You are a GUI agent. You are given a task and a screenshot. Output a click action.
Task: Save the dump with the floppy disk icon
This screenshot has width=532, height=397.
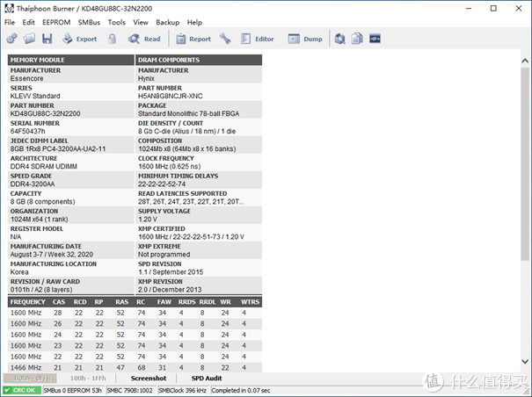(x=47, y=39)
